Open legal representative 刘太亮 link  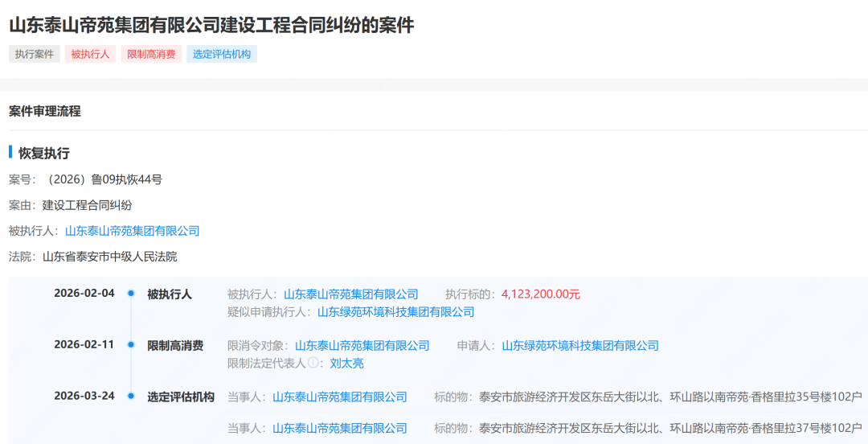coord(346,364)
